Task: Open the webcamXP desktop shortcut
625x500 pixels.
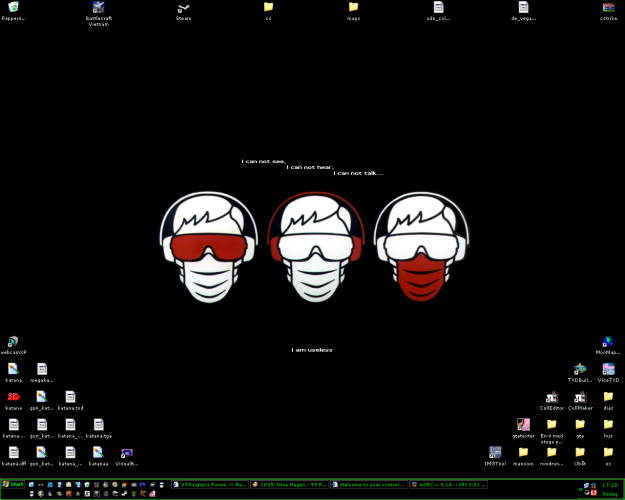Action: (x=13, y=342)
